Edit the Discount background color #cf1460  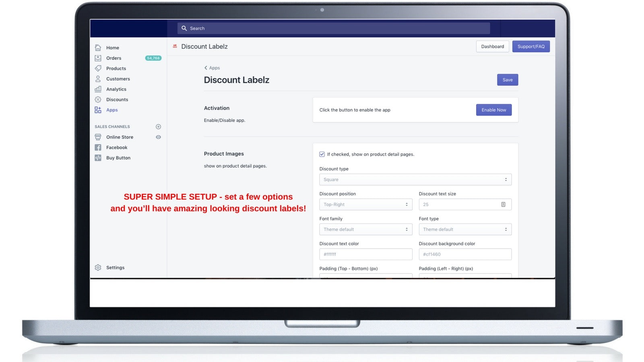[x=465, y=254]
